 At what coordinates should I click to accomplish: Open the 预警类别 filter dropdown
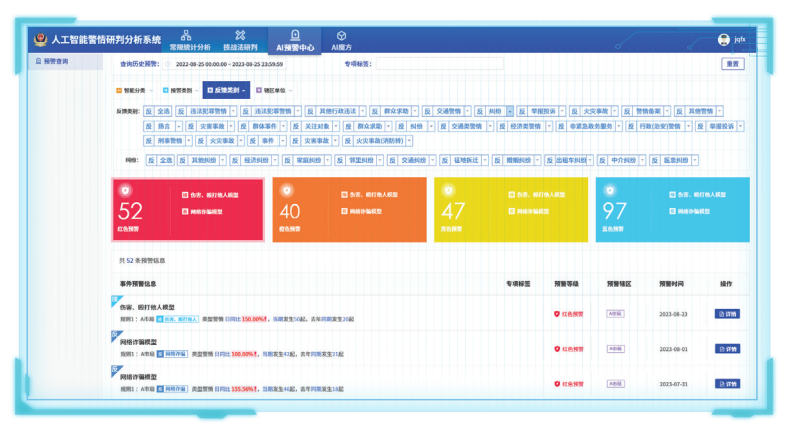click(x=182, y=90)
